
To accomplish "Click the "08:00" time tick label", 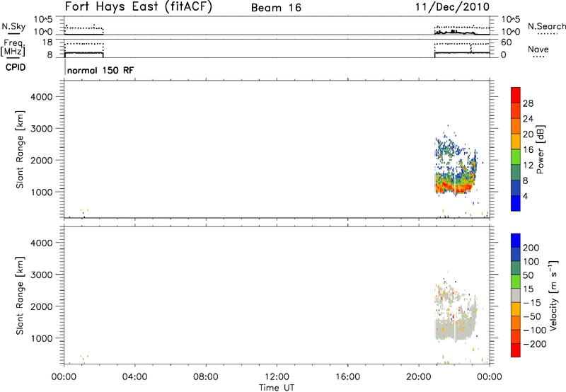I will tap(206, 377).
